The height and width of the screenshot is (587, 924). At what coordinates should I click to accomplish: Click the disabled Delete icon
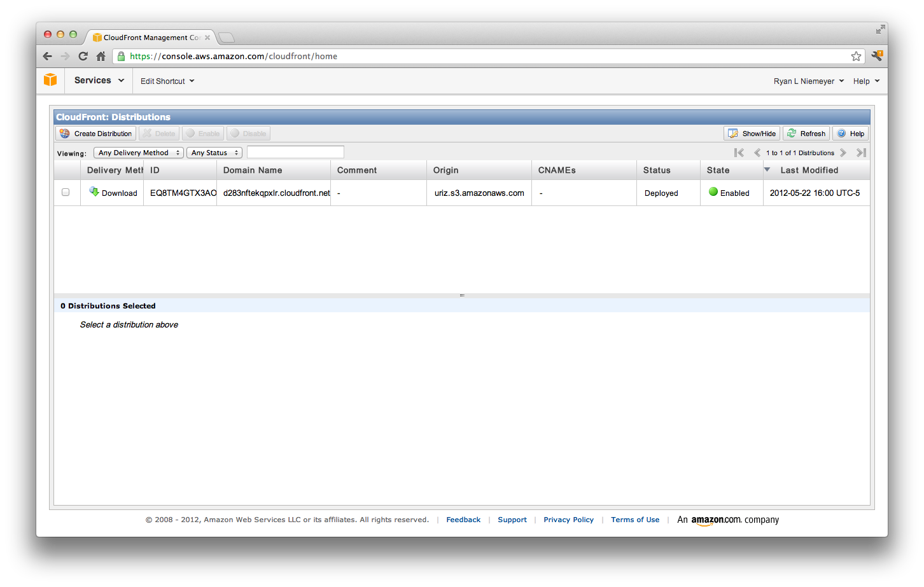tap(148, 133)
